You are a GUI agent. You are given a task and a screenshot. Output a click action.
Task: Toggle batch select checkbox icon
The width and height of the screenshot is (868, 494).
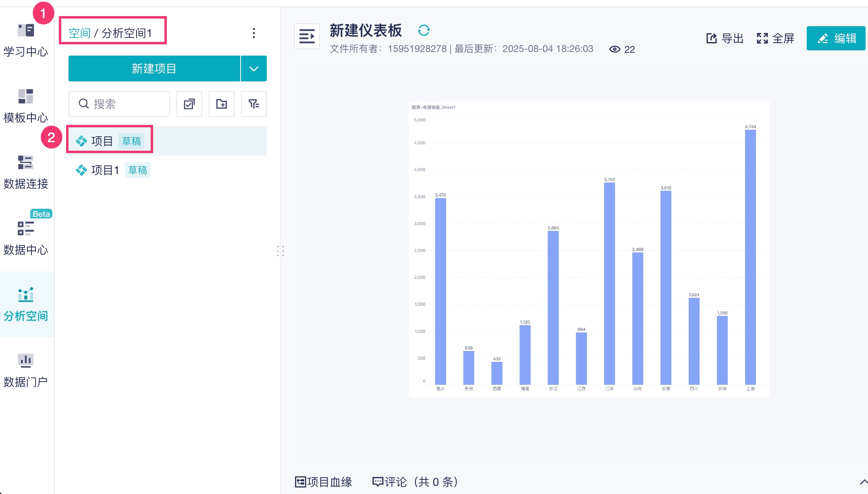[x=189, y=104]
